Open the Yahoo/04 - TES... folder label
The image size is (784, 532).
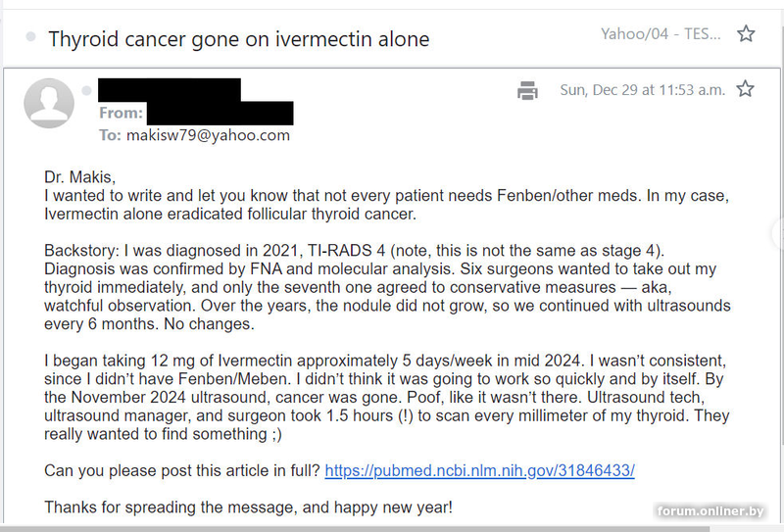pos(661,34)
